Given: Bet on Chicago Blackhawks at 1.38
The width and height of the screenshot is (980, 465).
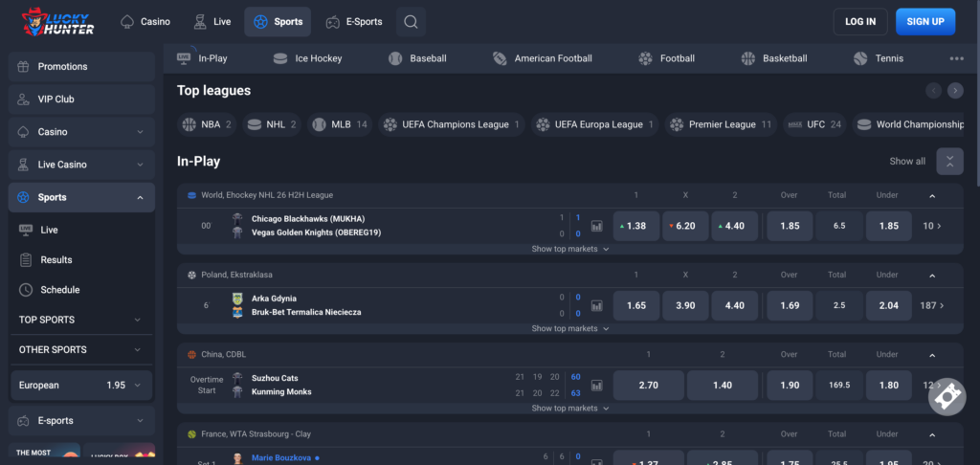Looking at the screenshot, I should [636, 226].
